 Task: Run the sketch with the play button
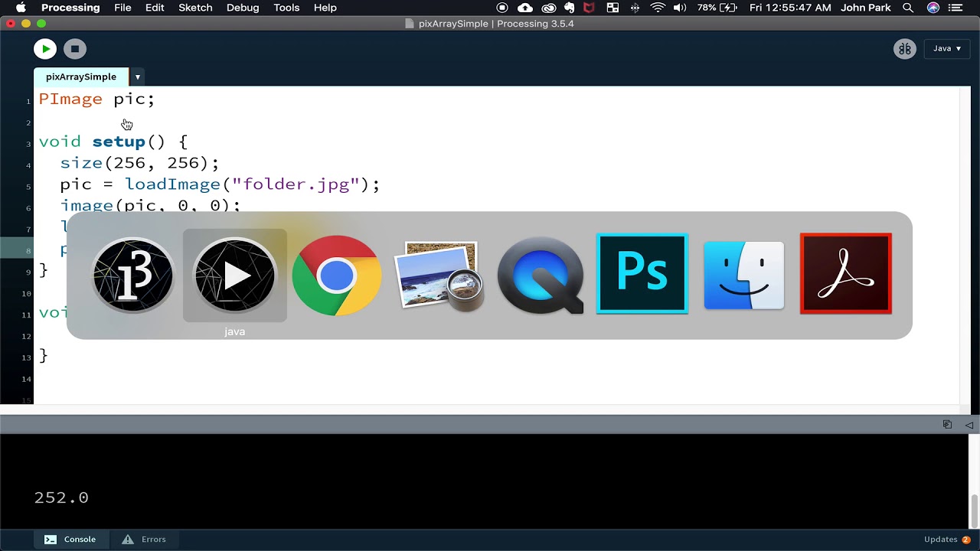click(45, 49)
